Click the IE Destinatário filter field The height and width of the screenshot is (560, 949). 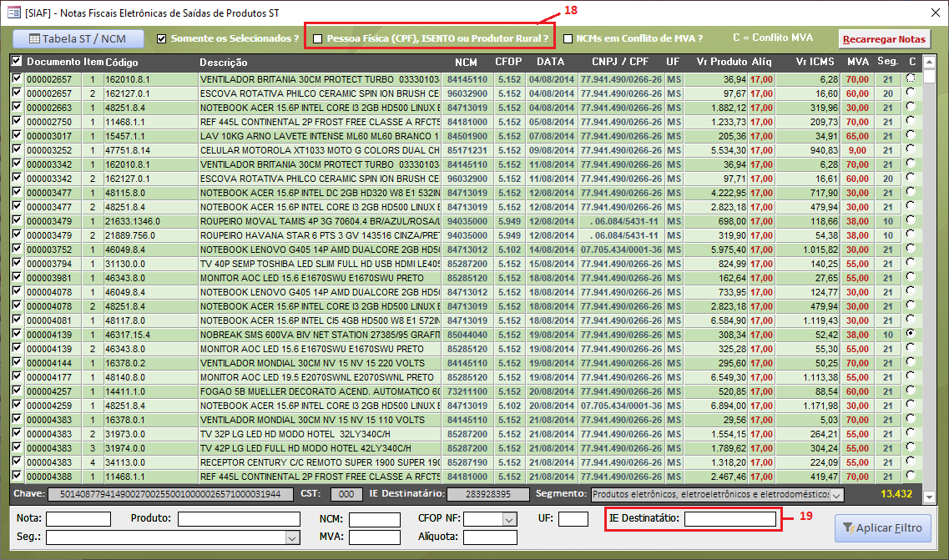[729, 519]
